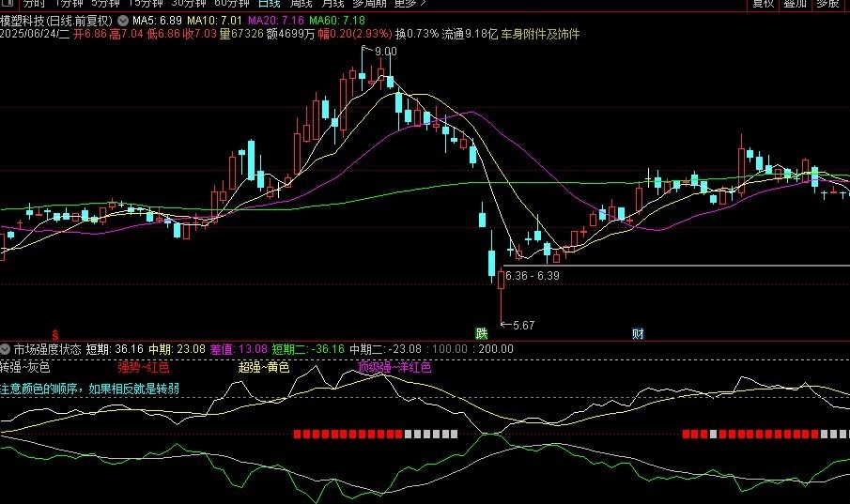The image size is (850, 504).
Task: Open the 更多 period menu
Action: pos(410,3)
